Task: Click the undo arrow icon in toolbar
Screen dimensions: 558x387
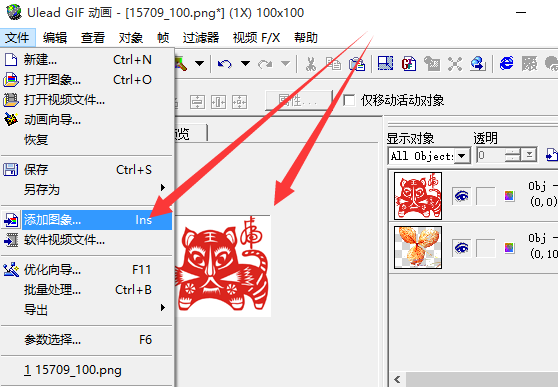Action: point(225,64)
